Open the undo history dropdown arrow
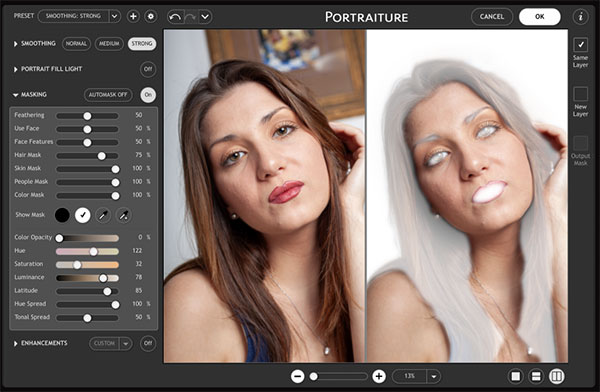This screenshot has height=392, width=600. point(205,17)
